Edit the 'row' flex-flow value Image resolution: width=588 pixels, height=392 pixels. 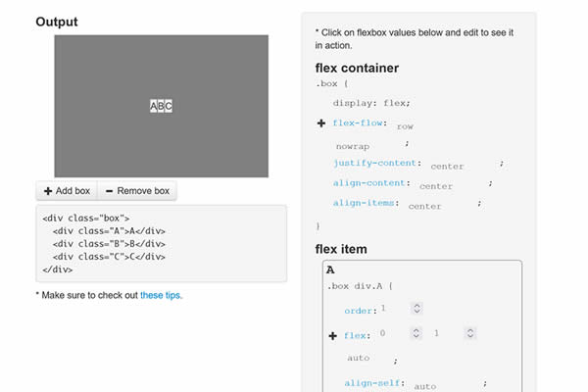pos(405,126)
